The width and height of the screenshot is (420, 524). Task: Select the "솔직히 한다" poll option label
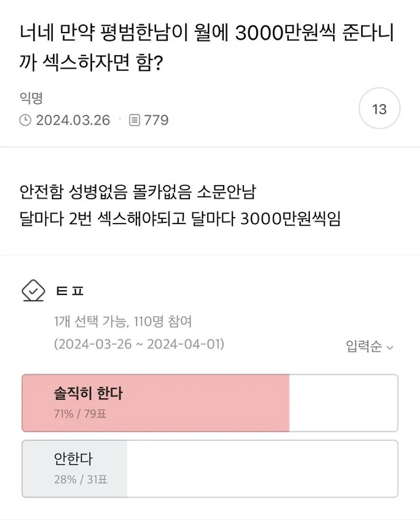(x=88, y=393)
